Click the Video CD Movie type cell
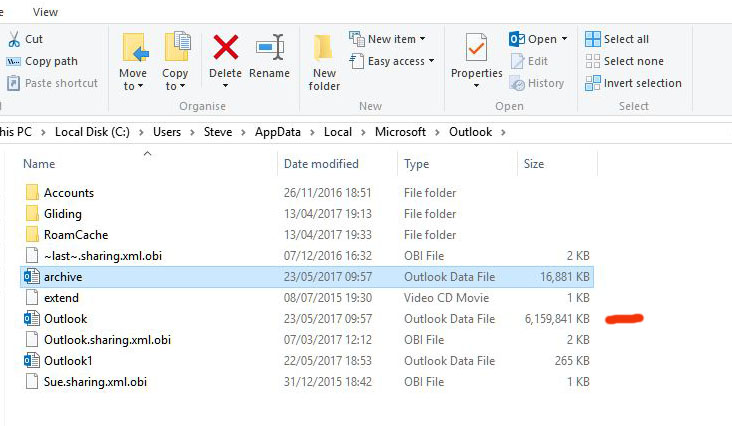The height and width of the screenshot is (426, 732). (446, 298)
